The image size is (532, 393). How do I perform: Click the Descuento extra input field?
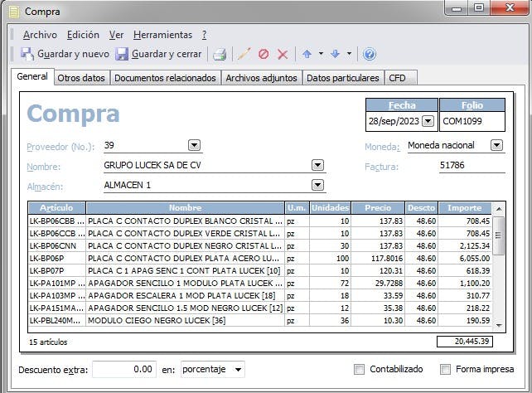click(x=124, y=369)
